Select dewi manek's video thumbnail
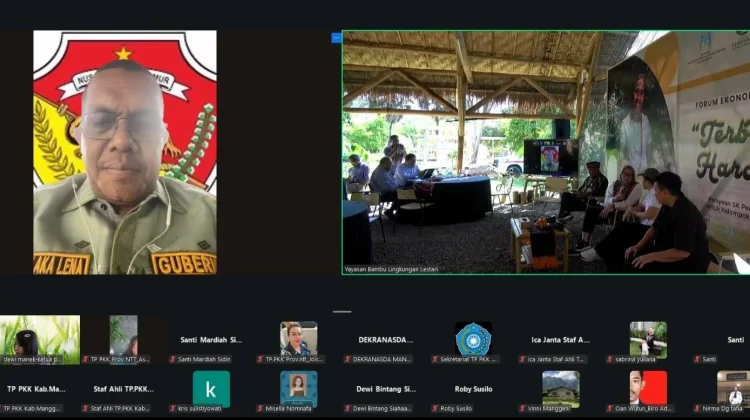Viewport: 750px width, 420px height. [x=40, y=340]
